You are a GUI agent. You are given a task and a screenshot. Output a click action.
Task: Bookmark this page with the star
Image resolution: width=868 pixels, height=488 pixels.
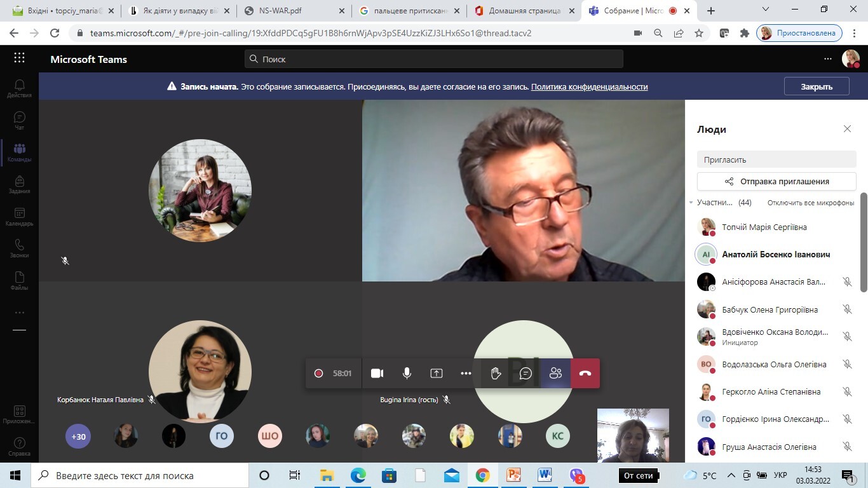tap(699, 33)
